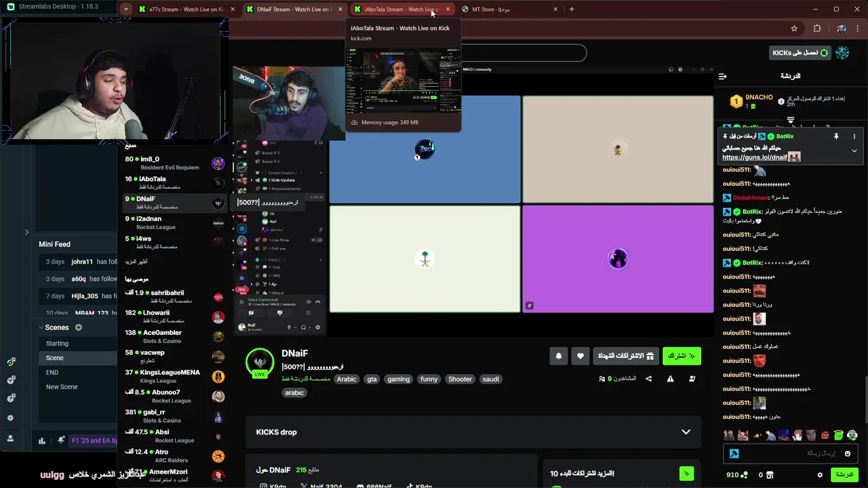Click the share icon under stream title
This screenshot has width=868, height=488.
pos(648,379)
